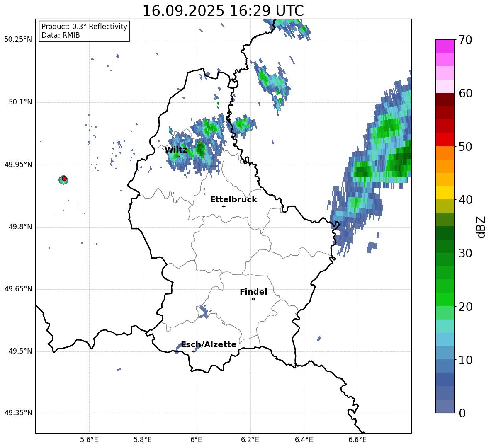Click the 'Product: 0.3° Reflectivity' legend text

[84, 27]
